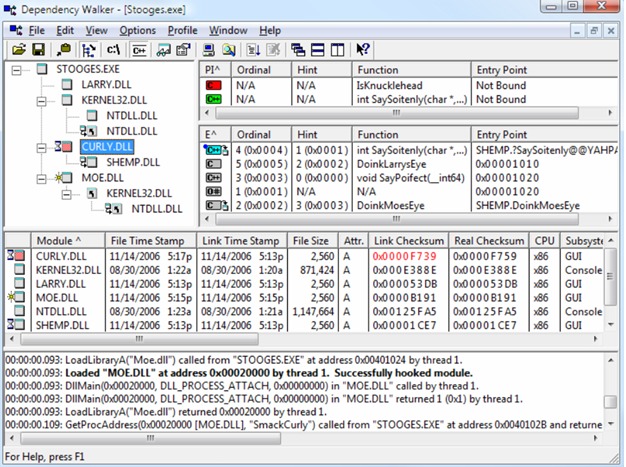Open the Window menu

pos(228,30)
